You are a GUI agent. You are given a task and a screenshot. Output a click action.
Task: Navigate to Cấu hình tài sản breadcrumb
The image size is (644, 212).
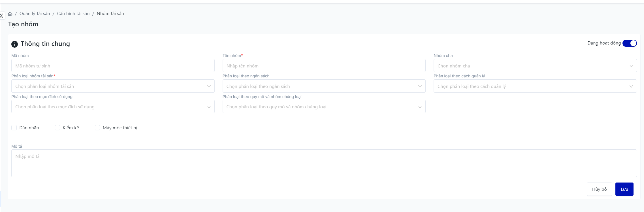[73, 14]
